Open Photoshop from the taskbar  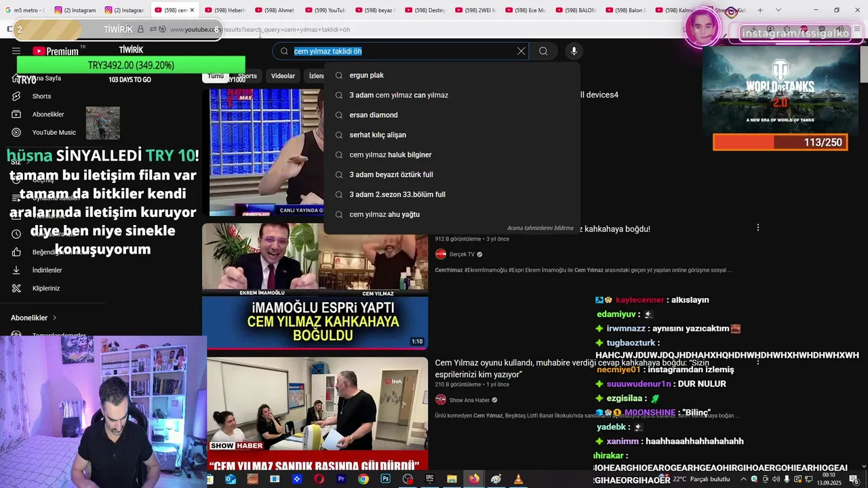point(385,479)
